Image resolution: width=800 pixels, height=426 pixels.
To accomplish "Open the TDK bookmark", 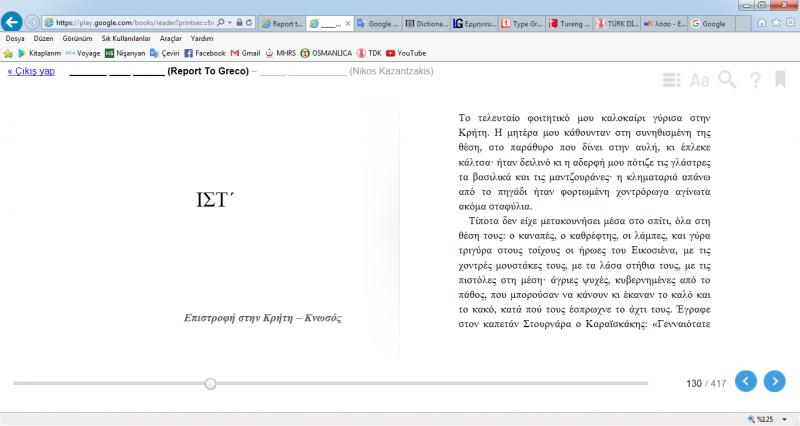I will [x=369, y=53].
